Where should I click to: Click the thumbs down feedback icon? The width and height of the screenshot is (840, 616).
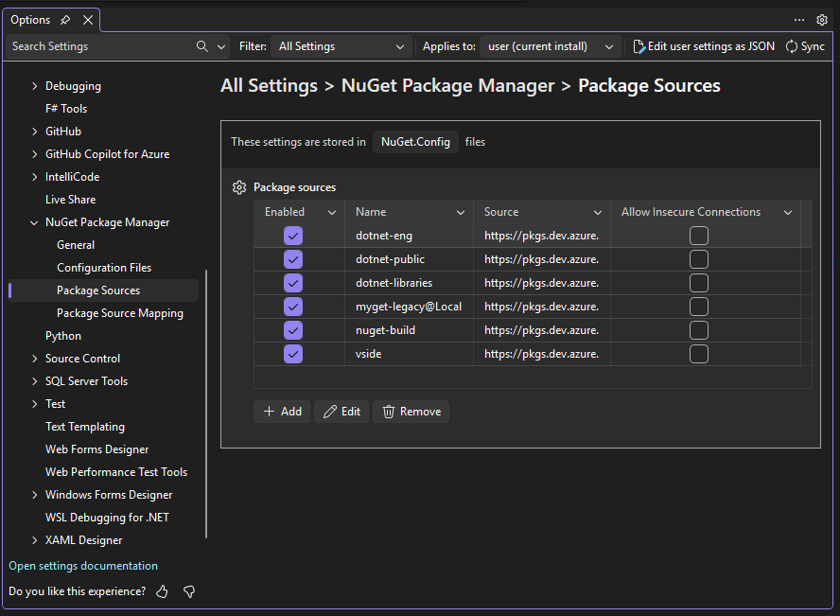pyautogui.click(x=188, y=590)
